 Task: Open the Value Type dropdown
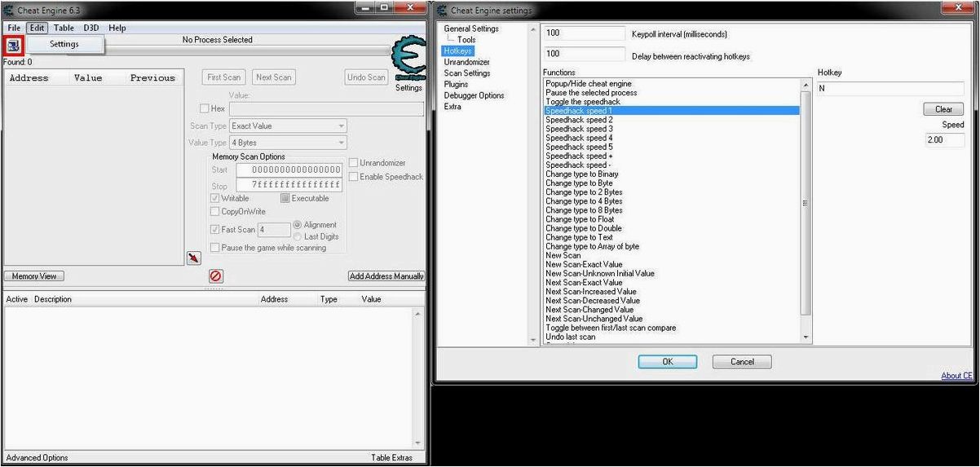pos(289,143)
